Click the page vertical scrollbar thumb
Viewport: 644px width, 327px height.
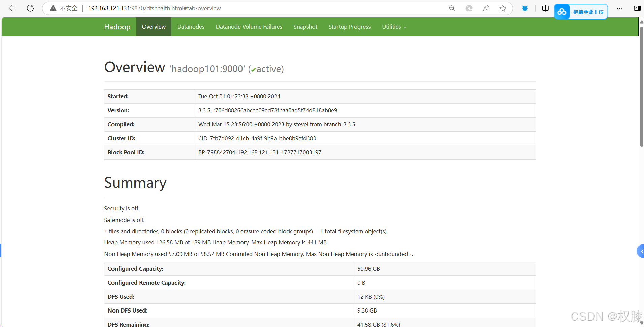coord(641,87)
